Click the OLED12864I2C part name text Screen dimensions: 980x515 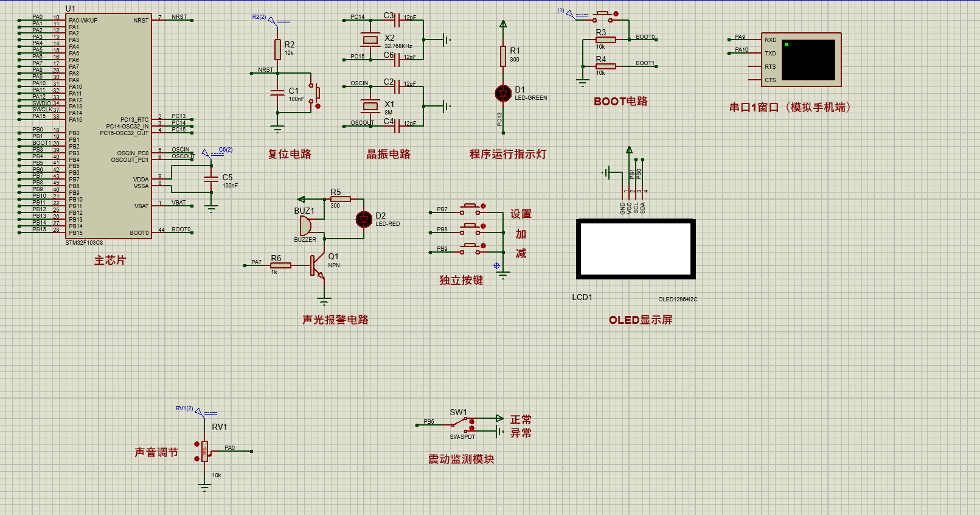(678, 299)
